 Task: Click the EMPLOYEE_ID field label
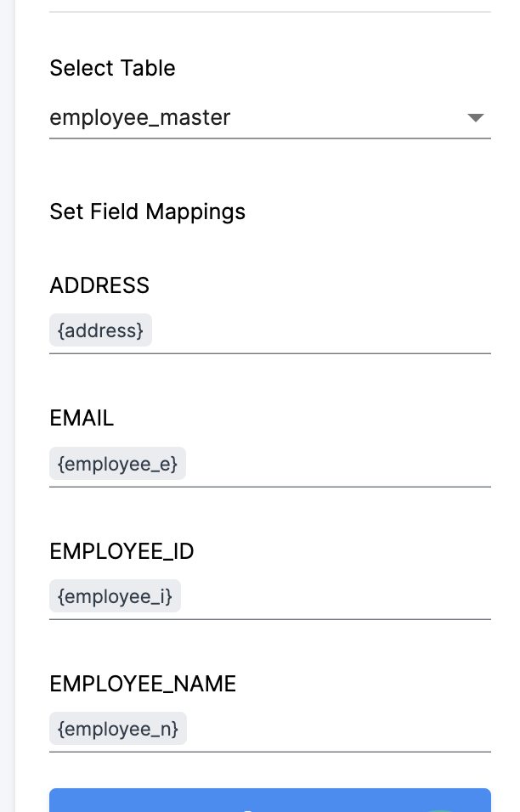tap(122, 551)
